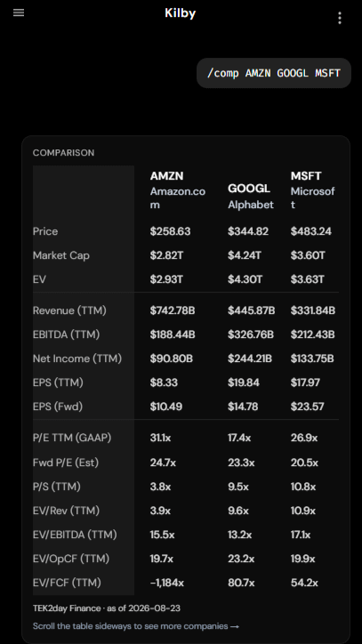The image size is (362, 644).
Task: Click the P/E TTM (GAAP) label
Action: click(72, 438)
